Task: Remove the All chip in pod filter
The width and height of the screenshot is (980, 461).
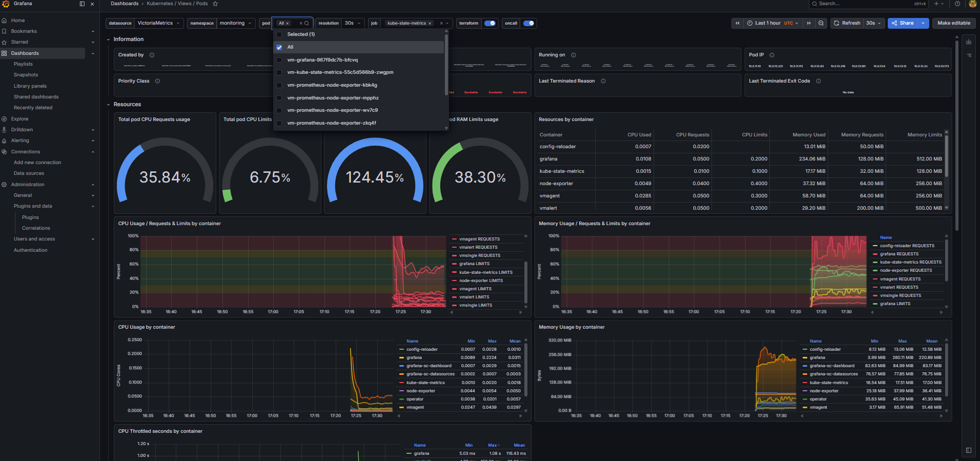Action: pos(288,23)
